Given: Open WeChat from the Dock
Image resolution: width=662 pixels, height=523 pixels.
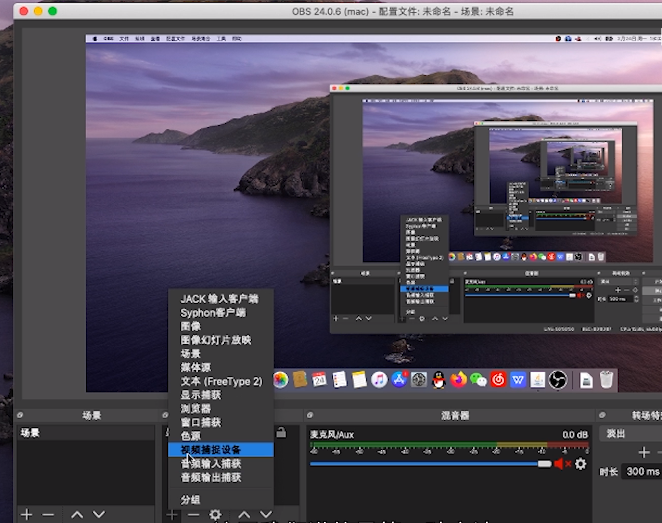Looking at the screenshot, I should click(479, 380).
